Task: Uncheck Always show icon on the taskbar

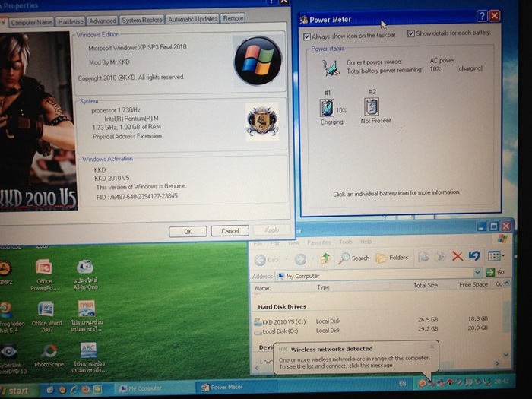Action: 307,36
